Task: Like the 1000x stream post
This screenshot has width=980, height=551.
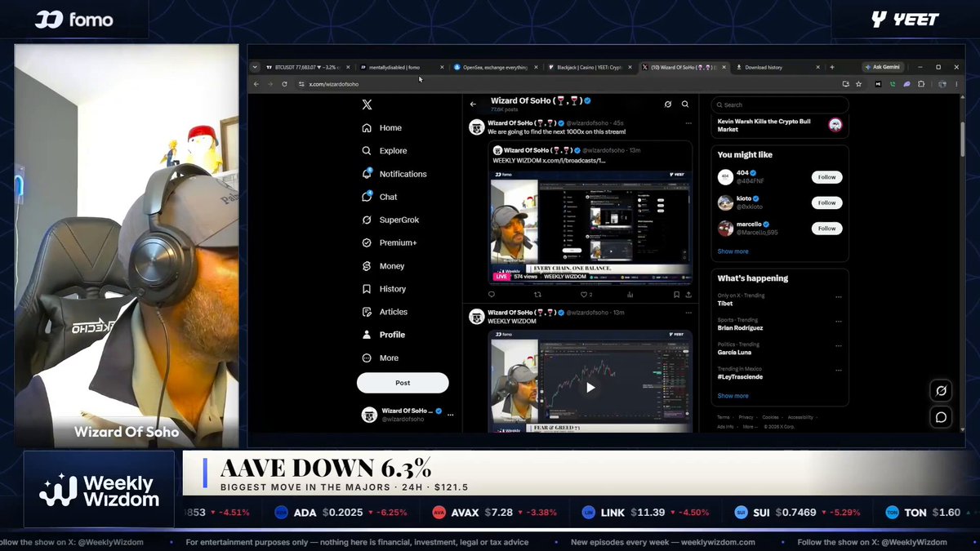Action: [585, 295]
